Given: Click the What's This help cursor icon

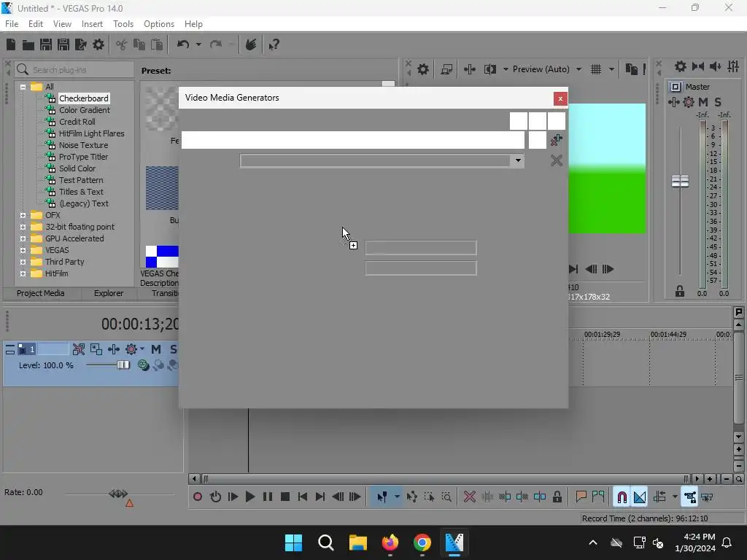Looking at the screenshot, I should (x=274, y=44).
